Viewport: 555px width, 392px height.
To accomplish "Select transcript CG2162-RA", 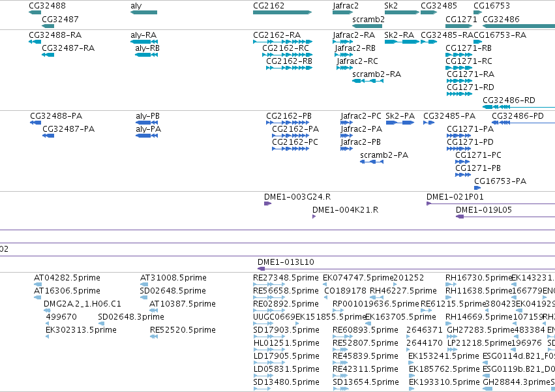I will pos(283,42).
